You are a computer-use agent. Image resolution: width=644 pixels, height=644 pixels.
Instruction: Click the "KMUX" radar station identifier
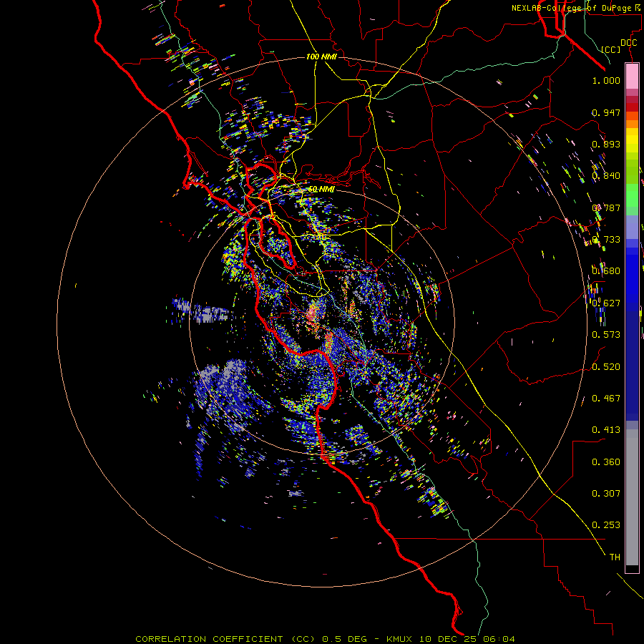pyautogui.click(x=400, y=639)
